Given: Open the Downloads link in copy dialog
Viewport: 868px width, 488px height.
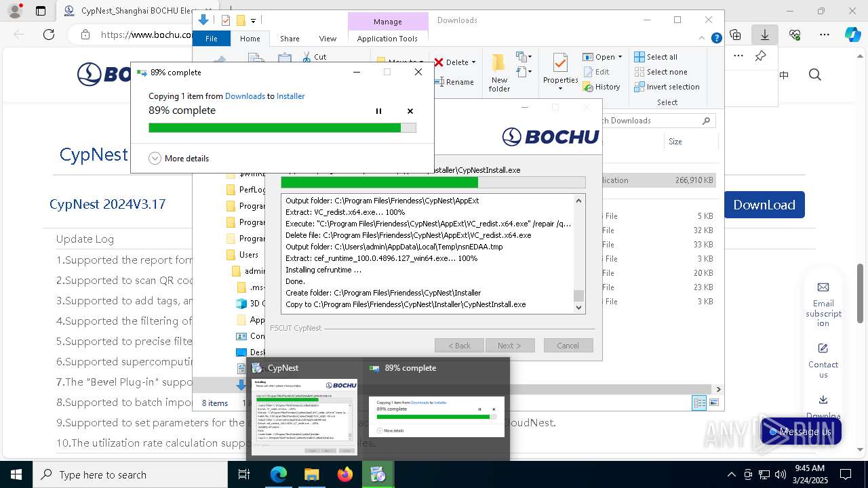Looking at the screenshot, I should tap(245, 96).
